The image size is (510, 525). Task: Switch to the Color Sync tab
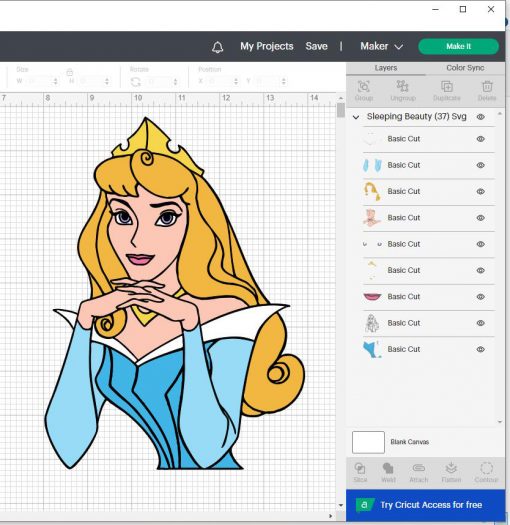(465, 68)
